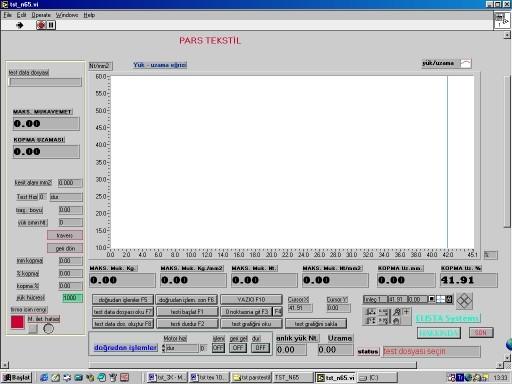
Task: Click the F4 button
Action: 278,312
